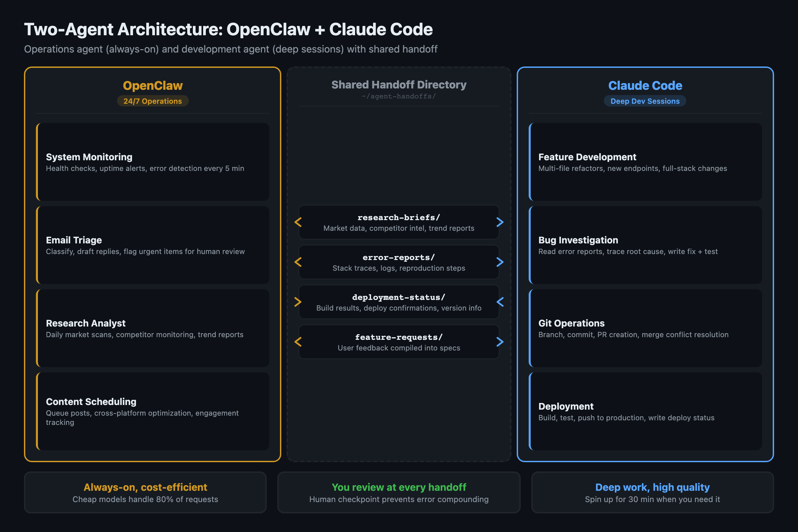Click orange left chevron beside research-briefs/
The width and height of the screenshot is (798, 532).
(298, 222)
